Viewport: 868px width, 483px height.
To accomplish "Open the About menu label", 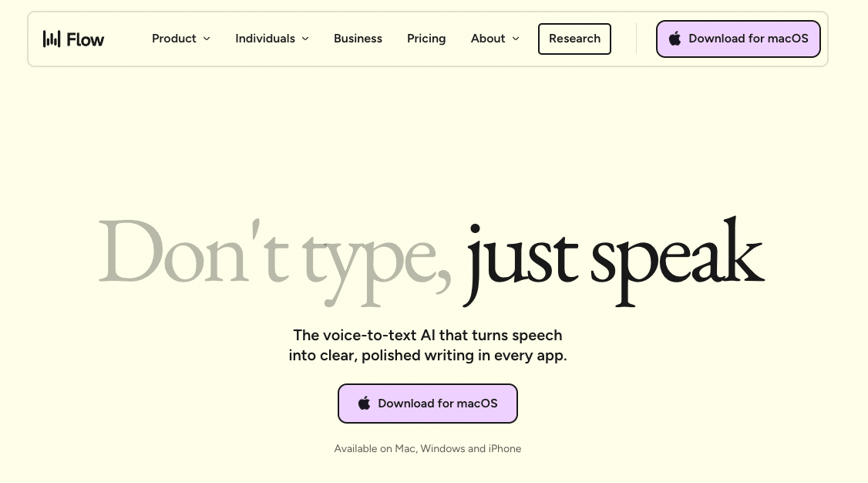I will pyautogui.click(x=488, y=39).
